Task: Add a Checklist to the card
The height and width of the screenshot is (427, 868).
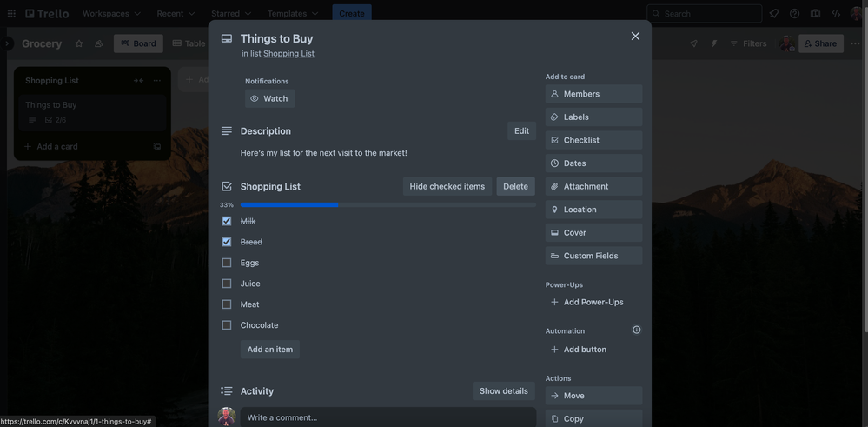Action: [593, 140]
